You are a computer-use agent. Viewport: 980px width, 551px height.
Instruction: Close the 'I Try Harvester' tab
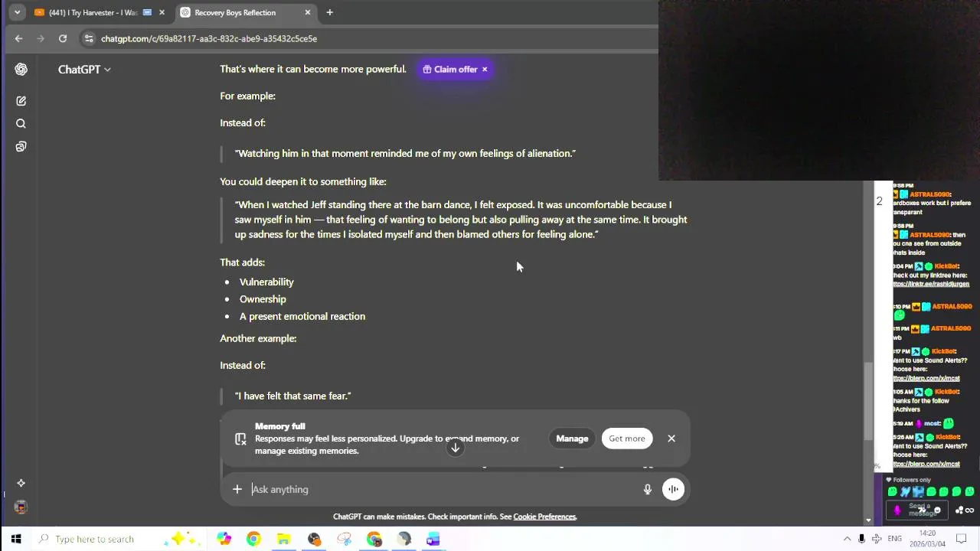tap(162, 12)
